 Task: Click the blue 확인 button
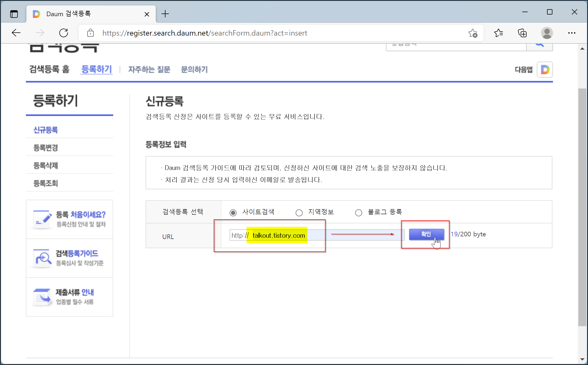[x=426, y=234]
